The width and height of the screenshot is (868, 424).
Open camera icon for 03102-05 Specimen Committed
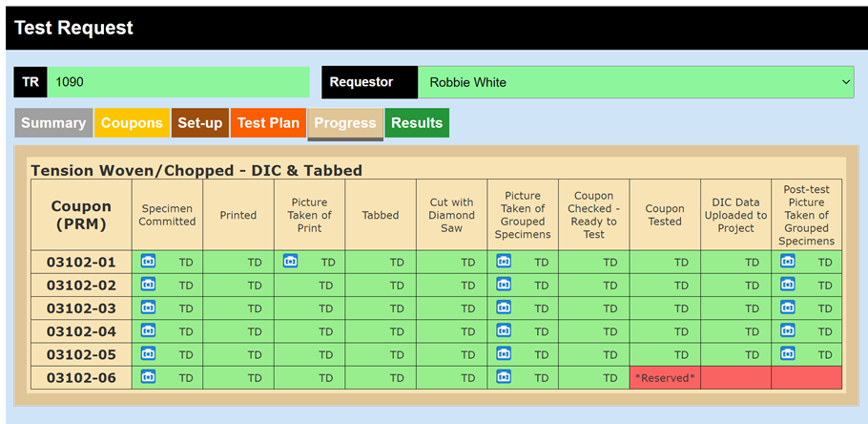(x=148, y=353)
